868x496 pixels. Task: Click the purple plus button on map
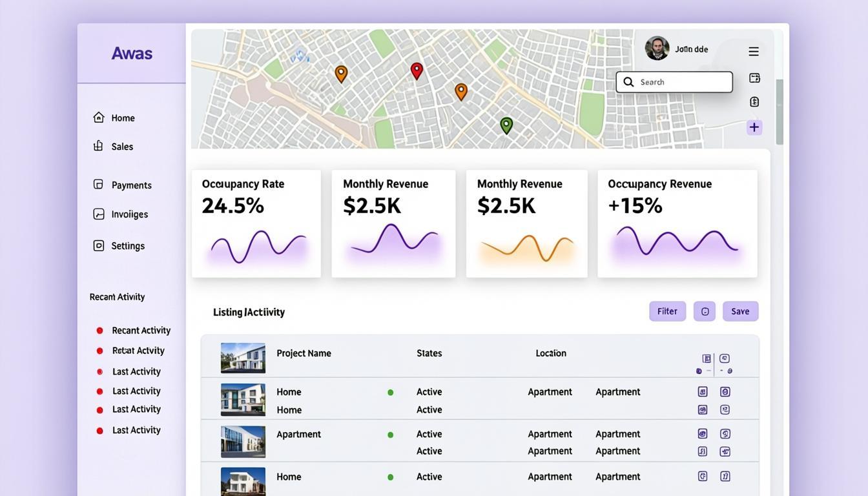[x=754, y=127]
